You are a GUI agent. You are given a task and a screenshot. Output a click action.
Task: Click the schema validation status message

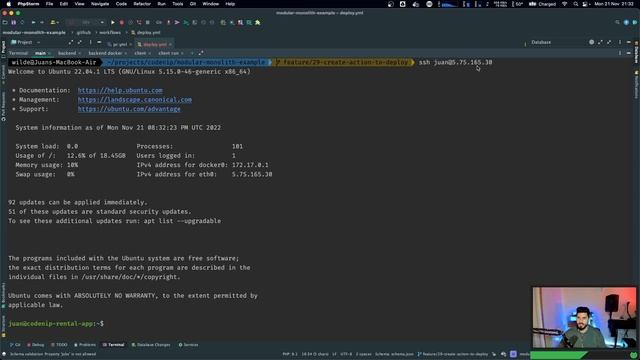pyautogui.click(x=53, y=354)
